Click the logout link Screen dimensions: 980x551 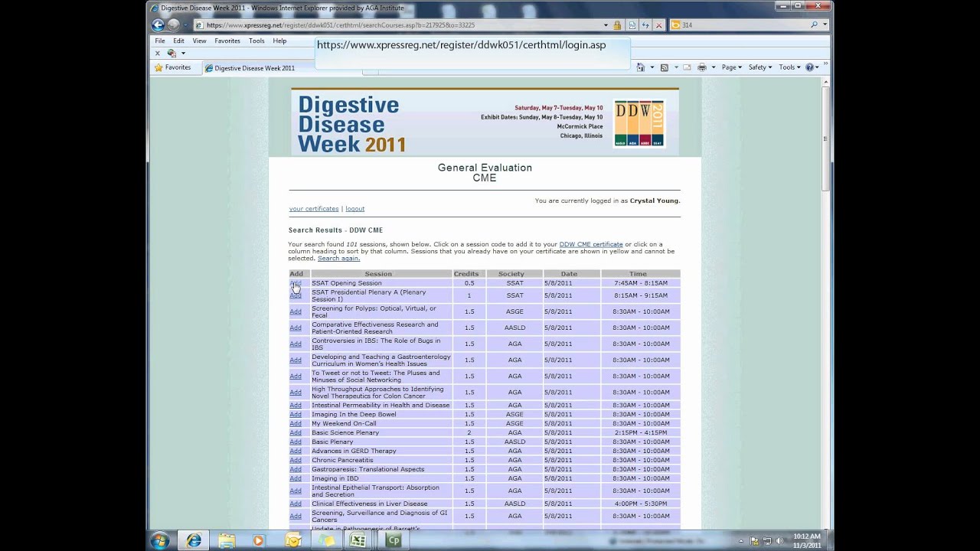354,209
